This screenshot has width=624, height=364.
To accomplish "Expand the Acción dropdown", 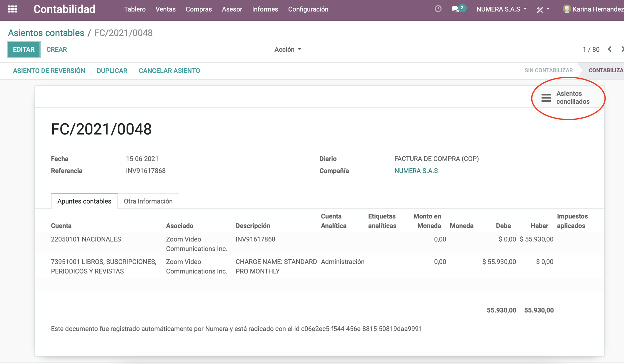I will (288, 49).
